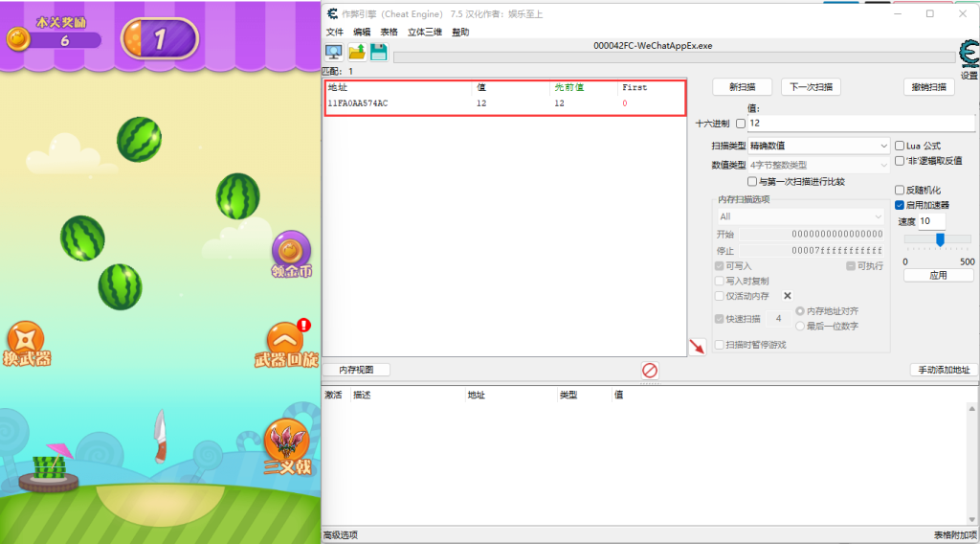The image size is (980, 544).
Task: Click the 表格附加项 status bar link
Action: 955,534
